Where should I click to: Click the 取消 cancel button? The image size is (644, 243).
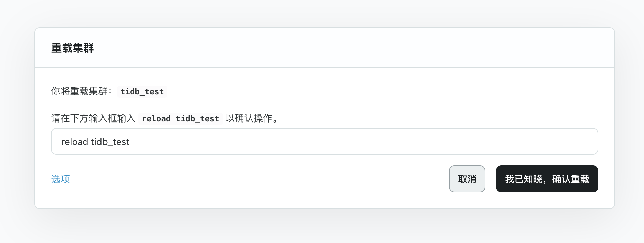(467, 179)
